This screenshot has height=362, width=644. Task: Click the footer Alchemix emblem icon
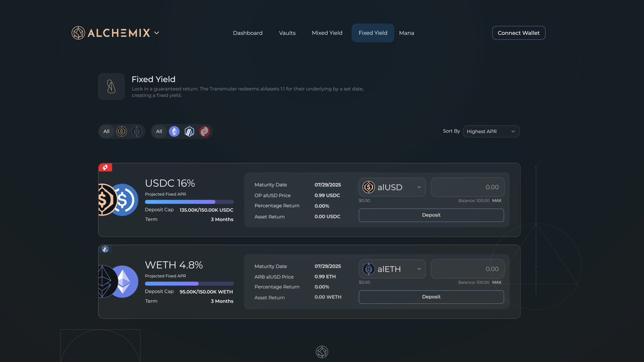(322, 352)
